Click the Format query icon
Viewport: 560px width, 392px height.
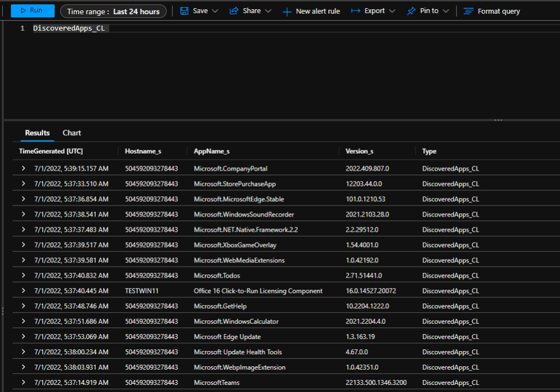click(x=468, y=11)
